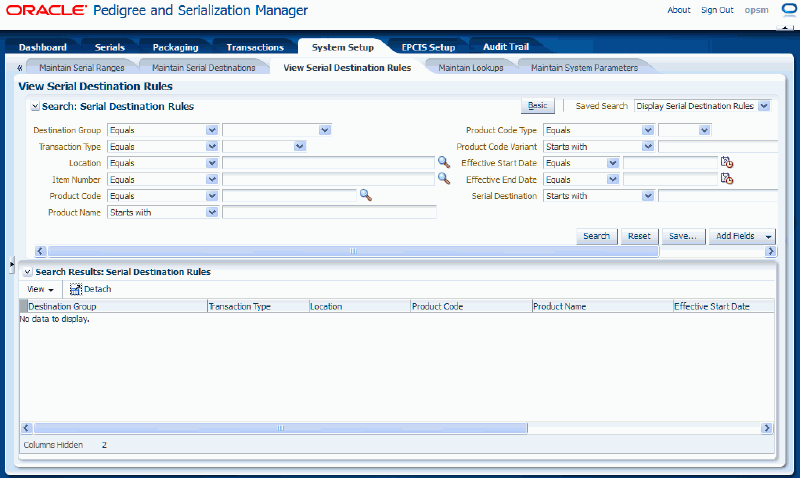Viewport: 800px width, 478px height.
Task: Open Effective Start Date calendar picker
Action: [727, 162]
